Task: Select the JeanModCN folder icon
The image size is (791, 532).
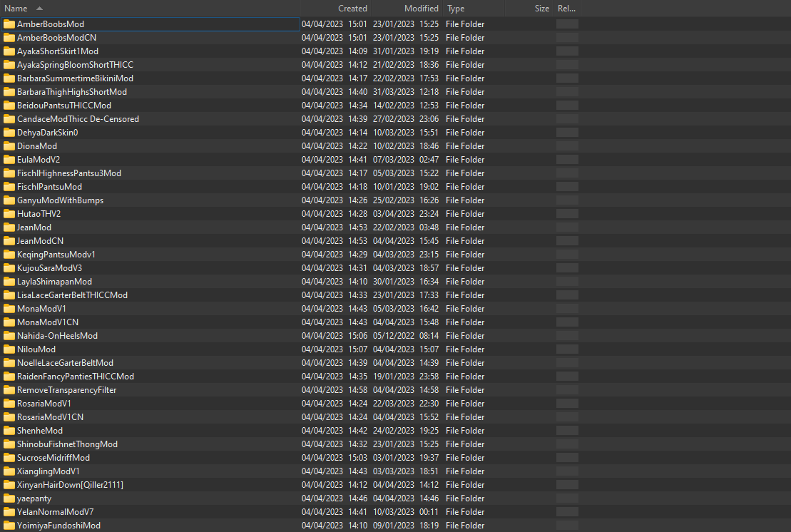Action: point(9,241)
